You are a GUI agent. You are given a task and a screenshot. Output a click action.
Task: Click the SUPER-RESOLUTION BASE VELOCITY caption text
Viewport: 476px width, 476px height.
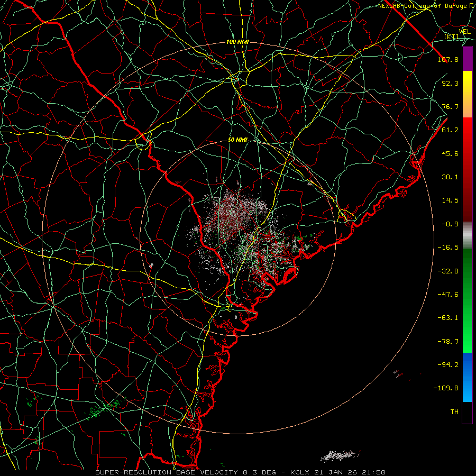pyautogui.click(x=167, y=472)
